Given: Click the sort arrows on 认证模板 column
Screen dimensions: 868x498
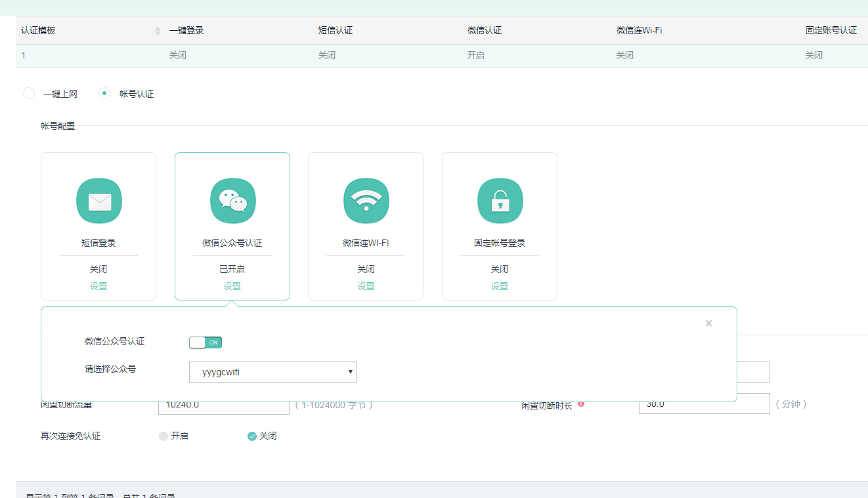Looking at the screenshot, I should (158, 30).
